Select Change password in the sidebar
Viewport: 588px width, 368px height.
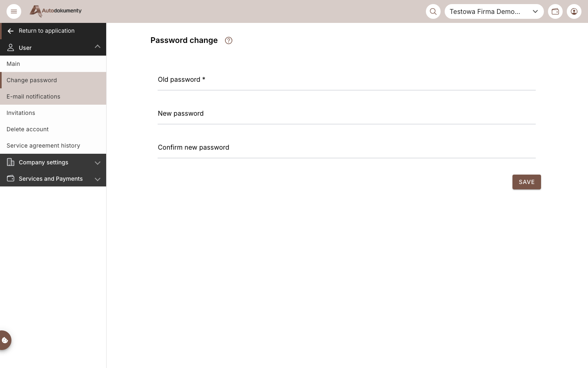tap(53, 80)
